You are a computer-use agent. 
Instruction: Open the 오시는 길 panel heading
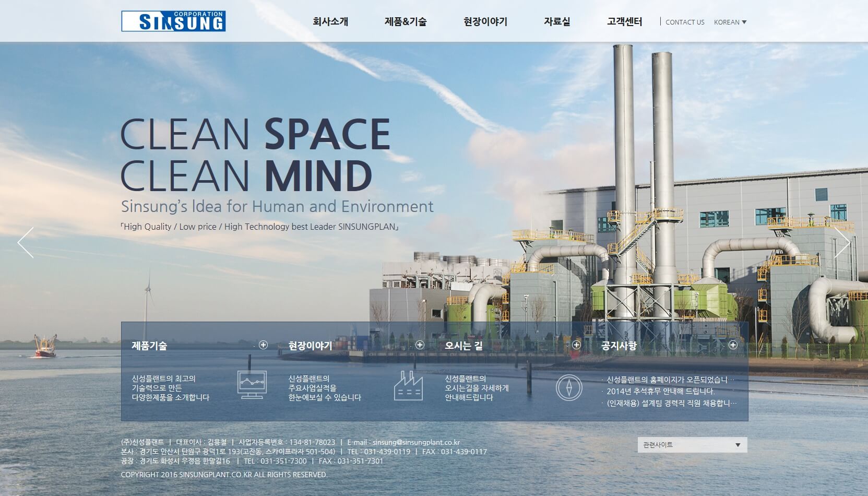coord(463,346)
